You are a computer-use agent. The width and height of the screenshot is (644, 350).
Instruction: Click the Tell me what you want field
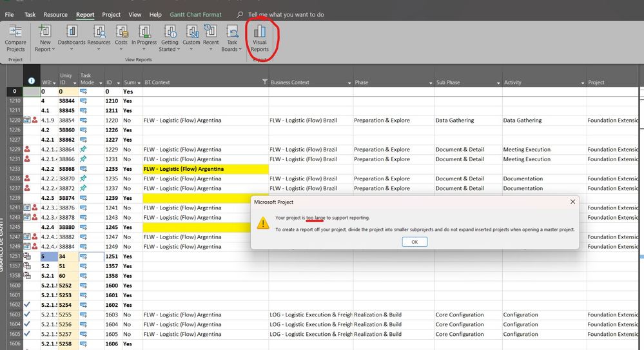click(286, 14)
